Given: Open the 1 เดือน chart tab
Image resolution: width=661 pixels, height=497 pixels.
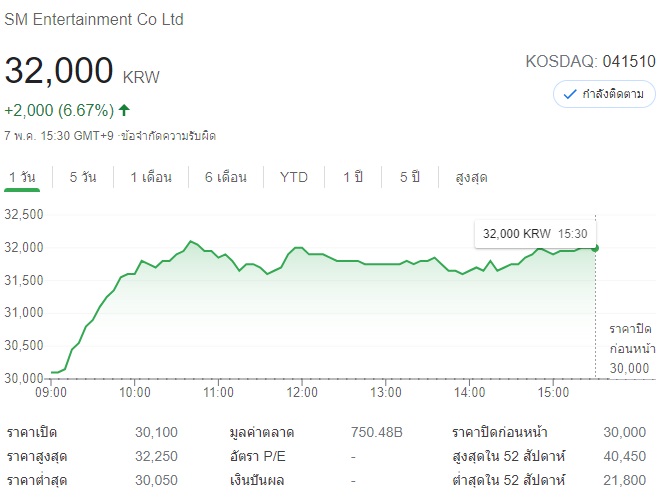Looking at the screenshot, I should 151,177.
